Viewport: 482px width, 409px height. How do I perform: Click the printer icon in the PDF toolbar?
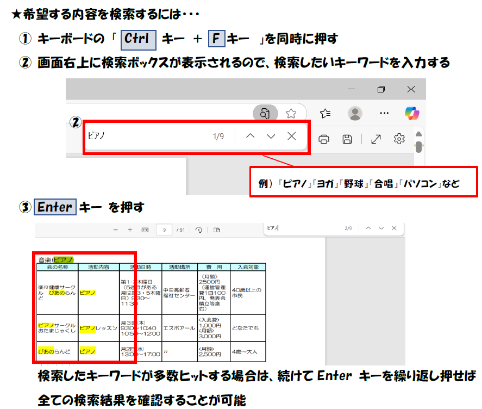click(x=324, y=139)
